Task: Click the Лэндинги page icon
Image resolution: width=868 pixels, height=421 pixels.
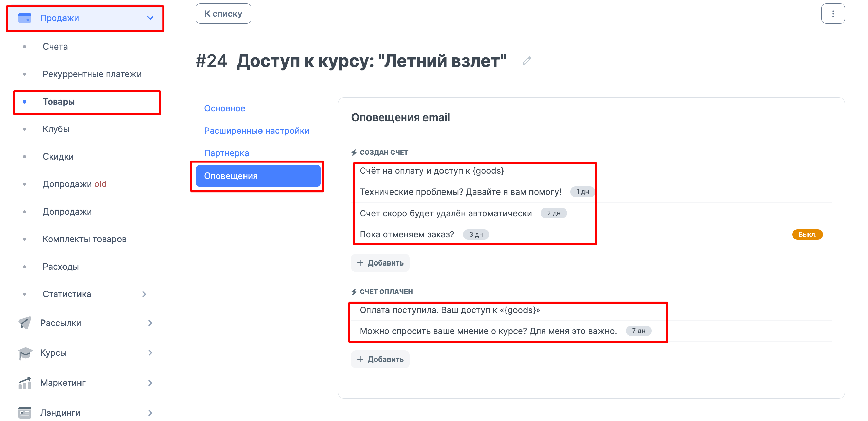Action: tap(25, 413)
